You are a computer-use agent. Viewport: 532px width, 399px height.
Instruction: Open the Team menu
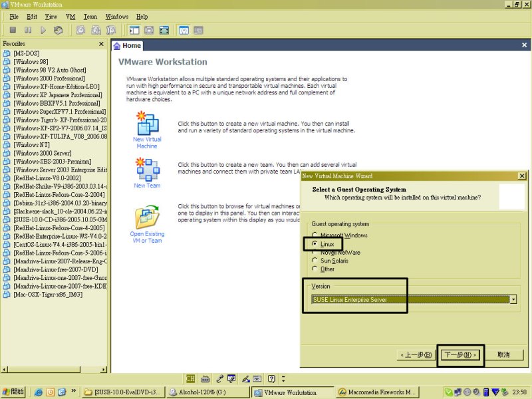(x=90, y=17)
